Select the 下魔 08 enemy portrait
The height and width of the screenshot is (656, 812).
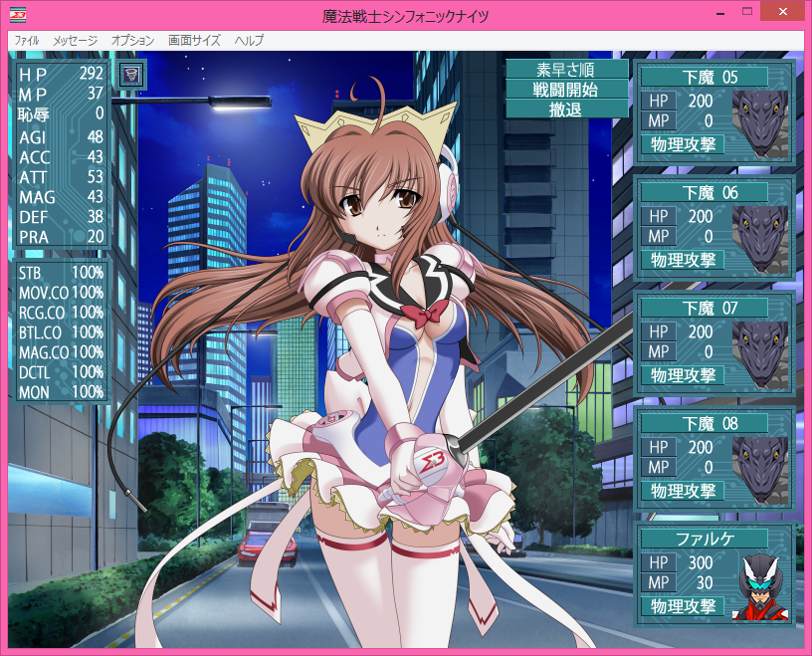pos(759,471)
